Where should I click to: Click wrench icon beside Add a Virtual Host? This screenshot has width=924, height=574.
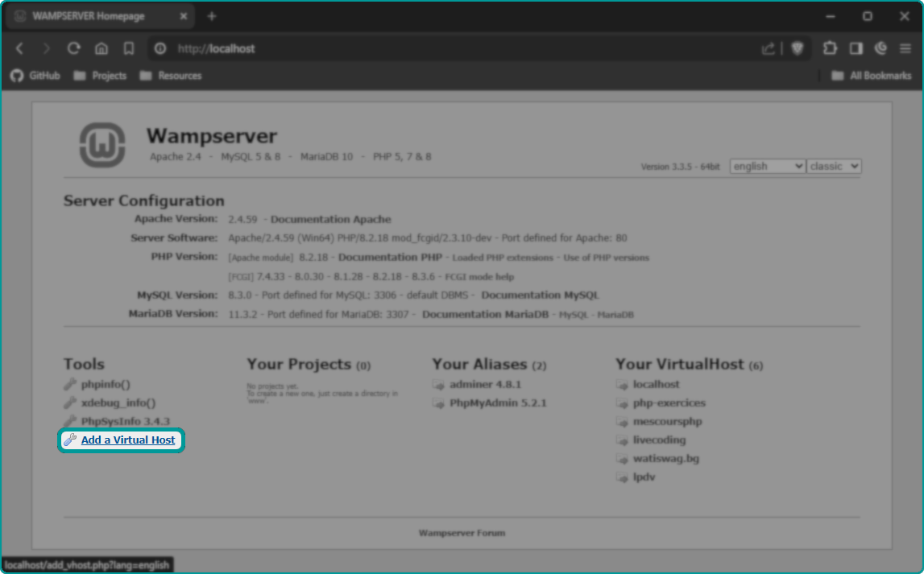click(x=70, y=440)
